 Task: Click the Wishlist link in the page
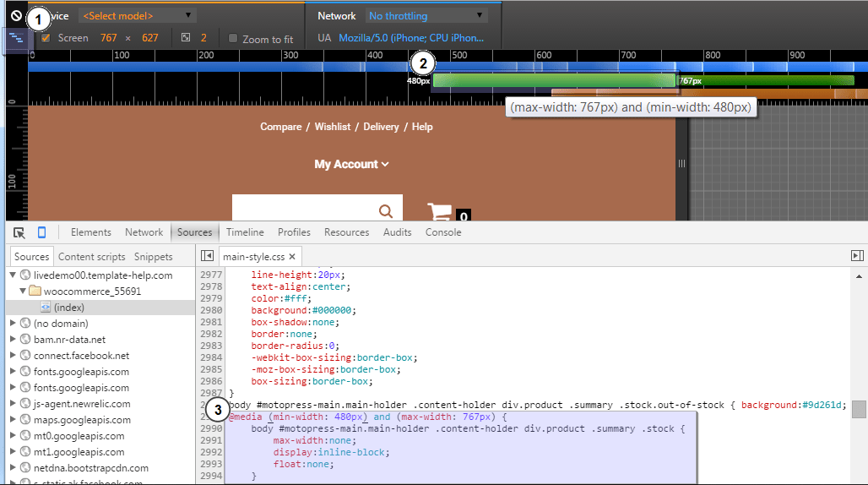[x=332, y=127]
